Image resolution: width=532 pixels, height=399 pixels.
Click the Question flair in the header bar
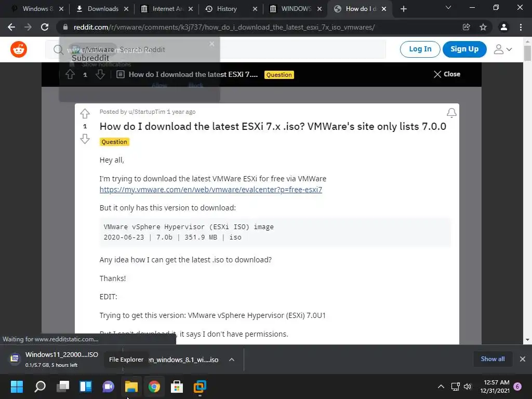pyautogui.click(x=279, y=75)
